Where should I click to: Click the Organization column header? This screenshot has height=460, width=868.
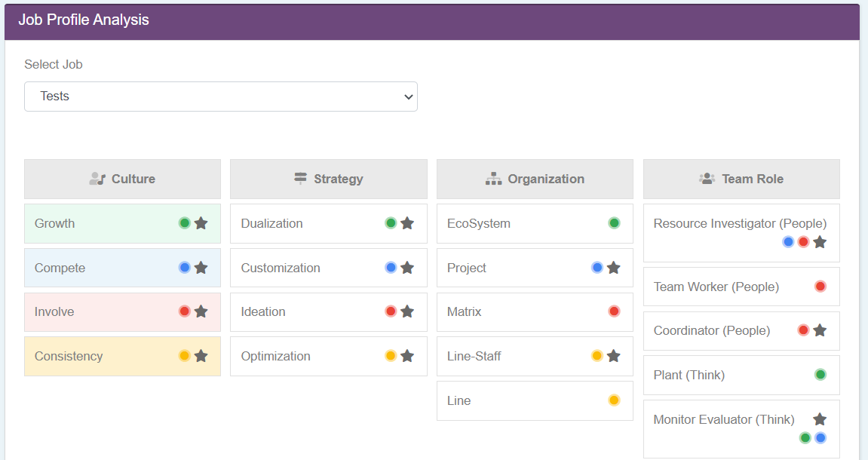point(535,179)
